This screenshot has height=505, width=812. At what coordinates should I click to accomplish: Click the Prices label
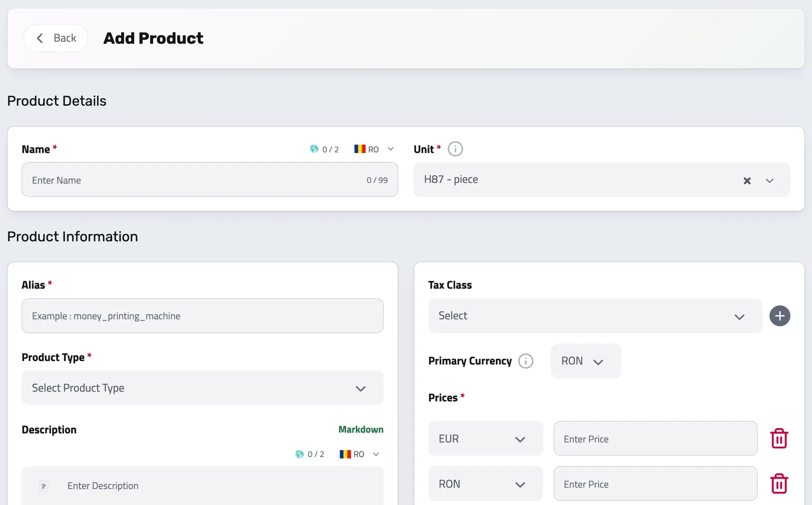tap(443, 398)
